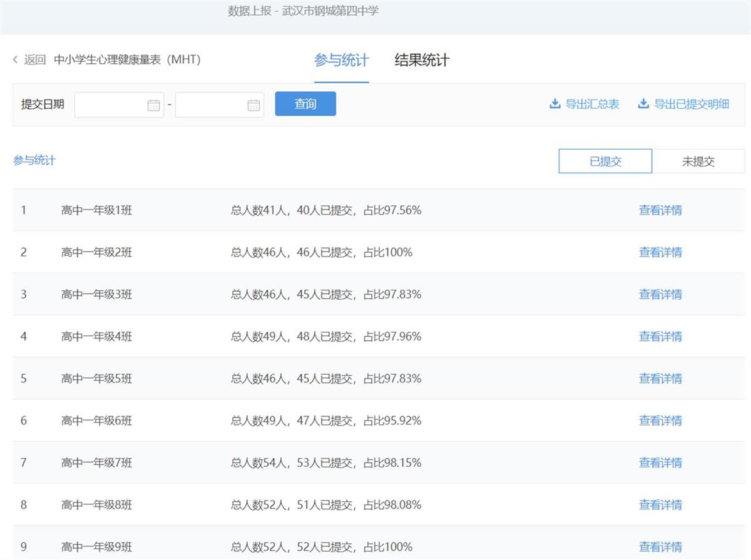Open 查看详情 for 高中一年级6班
The width and height of the screenshot is (751, 560).
pos(660,421)
